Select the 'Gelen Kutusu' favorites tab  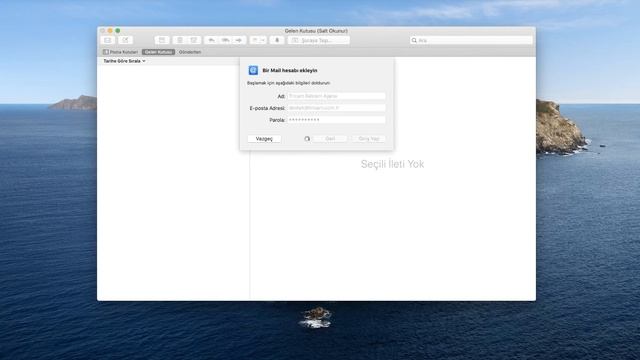pyautogui.click(x=158, y=52)
